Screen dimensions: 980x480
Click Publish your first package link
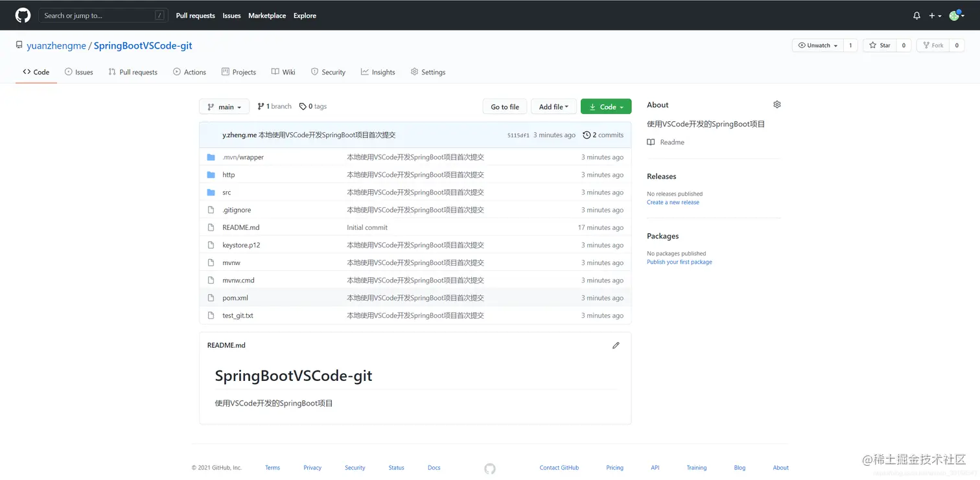coord(679,262)
